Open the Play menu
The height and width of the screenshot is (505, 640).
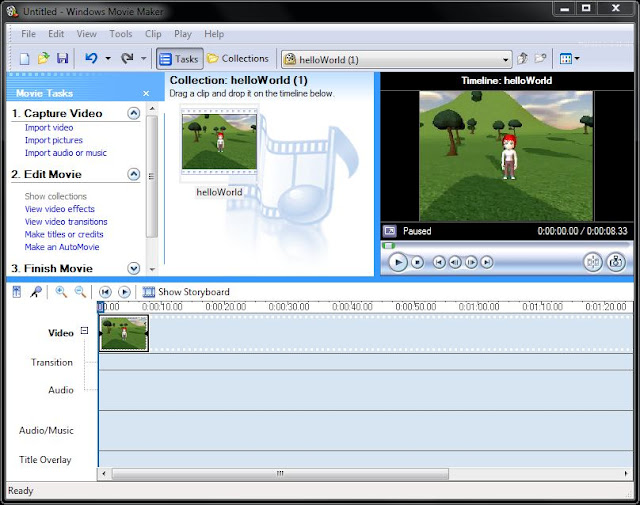(182, 34)
